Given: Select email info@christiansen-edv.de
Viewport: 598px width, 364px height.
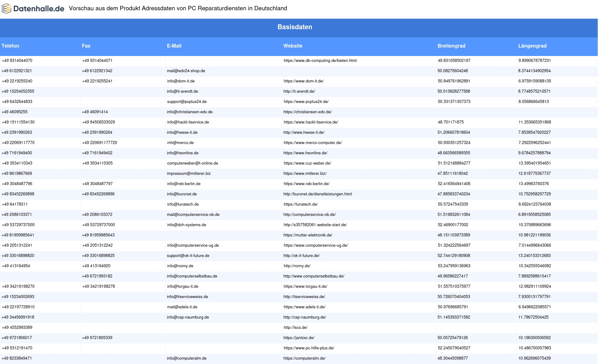Looking at the screenshot, I should pyautogui.click(x=190, y=112).
